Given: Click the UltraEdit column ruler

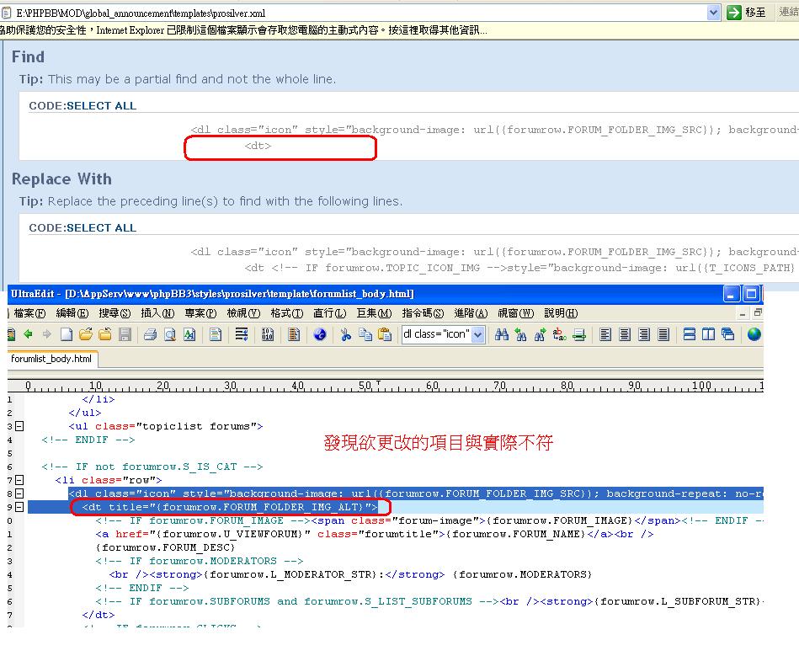Looking at the screenshot, I should [386, 386].
